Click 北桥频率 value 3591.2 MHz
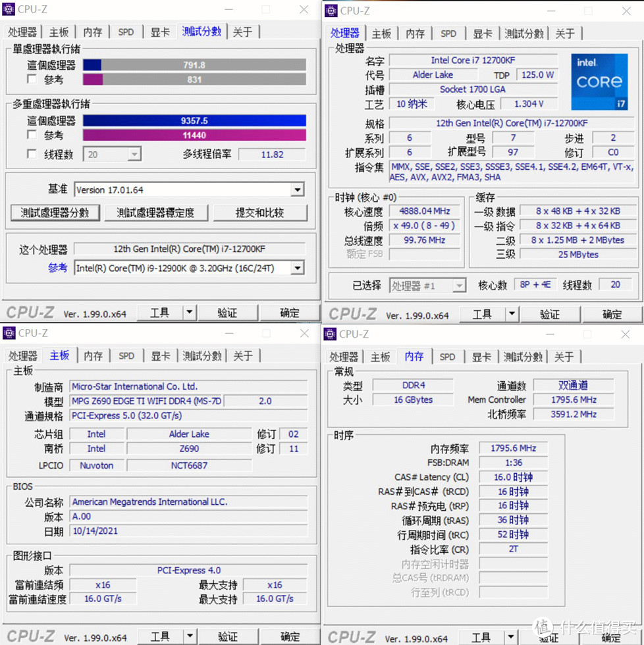Screen dimensions: 644x645 tap(574, 414)
